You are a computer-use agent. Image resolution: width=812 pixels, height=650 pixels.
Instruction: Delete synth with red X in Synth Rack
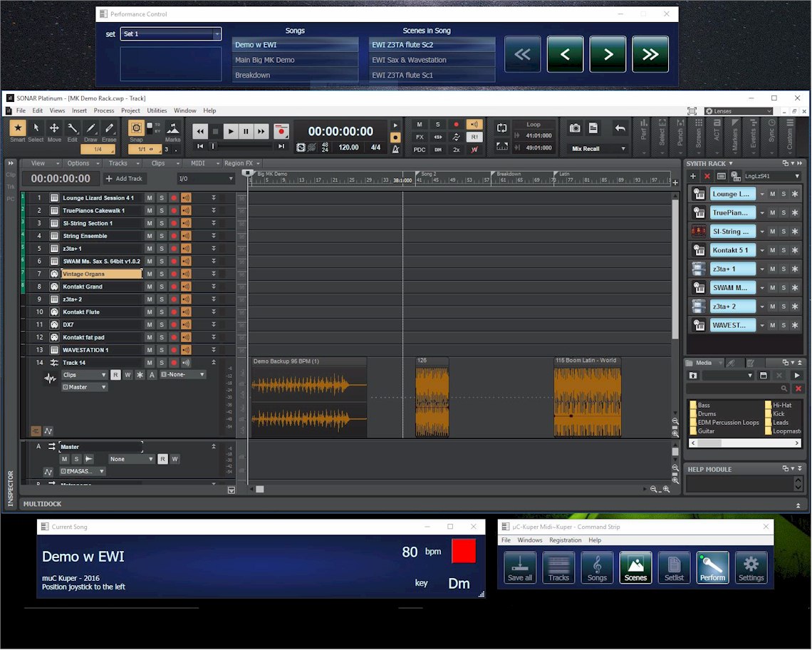point(707,176)
